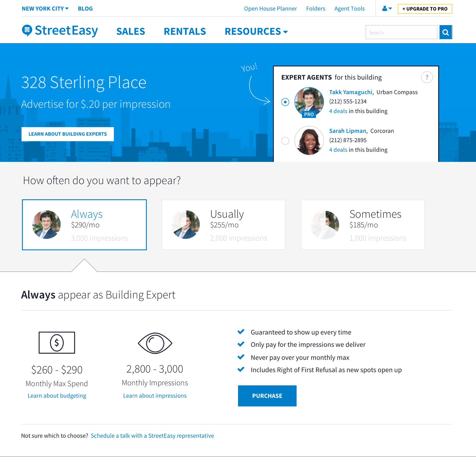Click Sarah Lipman's profile photo
The height and width of the screenshot is (457, 476).
[309, 140]
